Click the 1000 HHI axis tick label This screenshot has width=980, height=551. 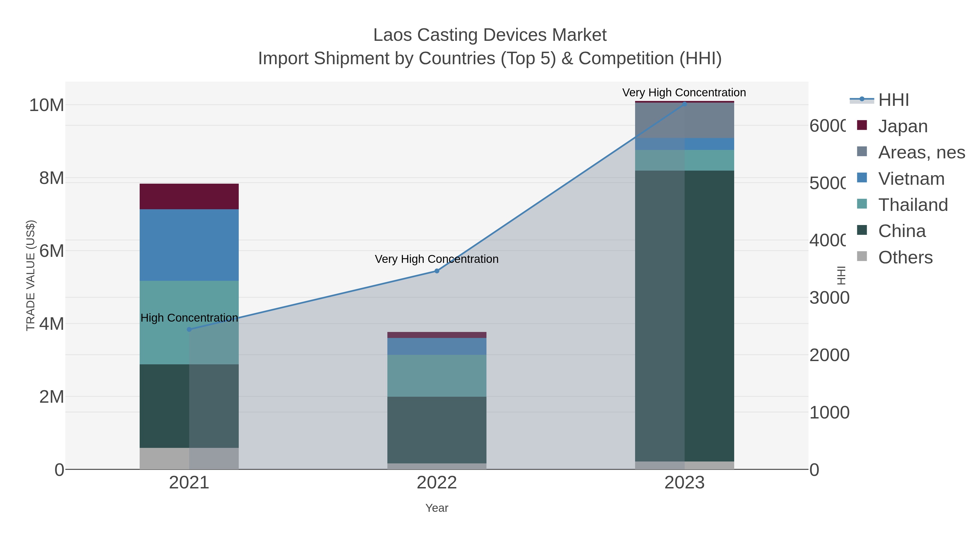point(829,413)
